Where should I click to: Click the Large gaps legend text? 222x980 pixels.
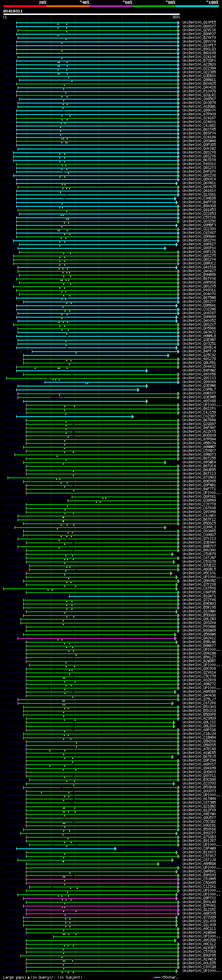(43, 977)
